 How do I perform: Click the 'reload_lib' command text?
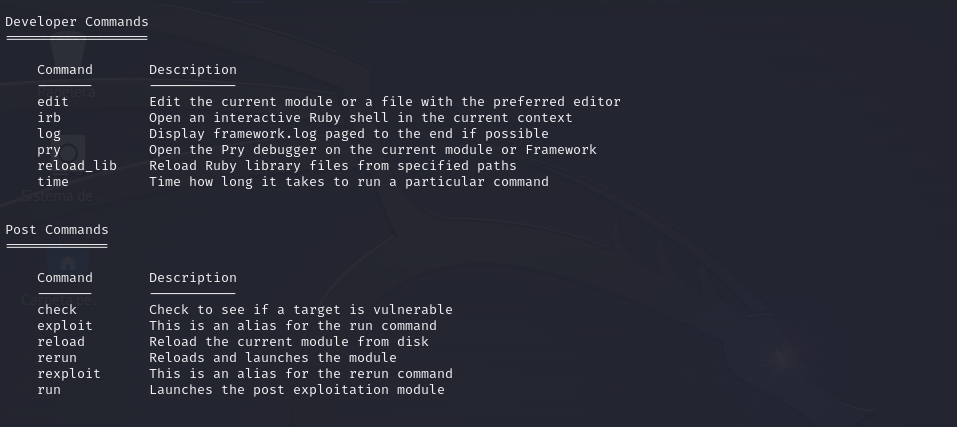[77, 166]
